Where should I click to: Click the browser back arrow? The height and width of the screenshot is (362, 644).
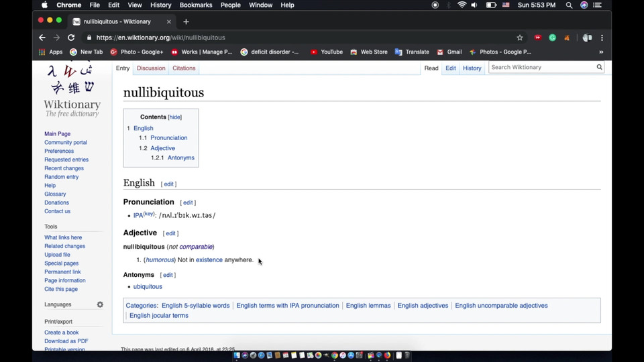coord(42,38)
